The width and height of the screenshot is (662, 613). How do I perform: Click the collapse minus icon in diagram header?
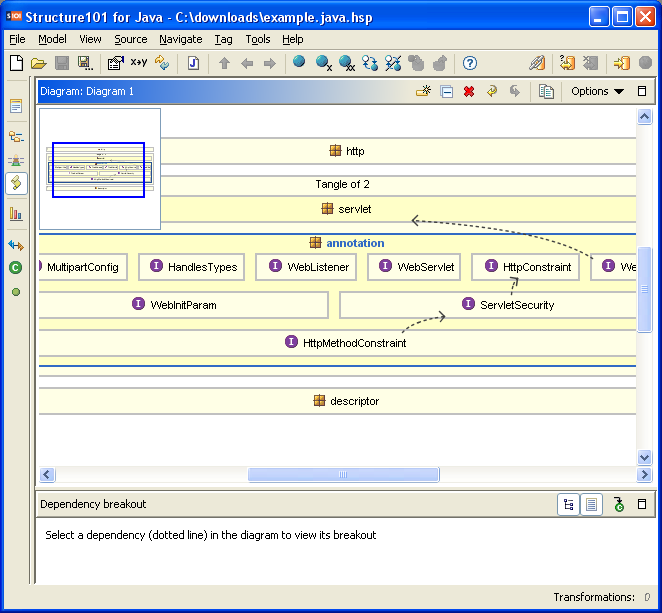point(446,92)
